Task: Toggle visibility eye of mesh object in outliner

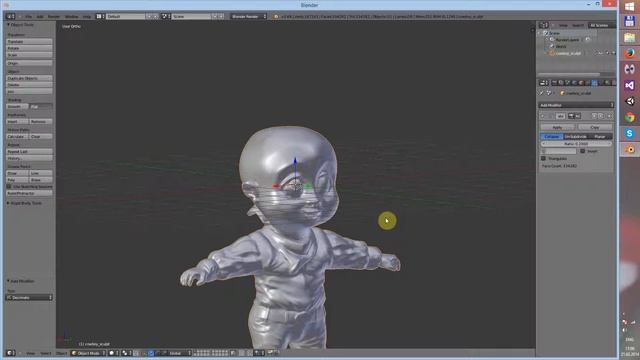Action: (x=600, y=53)
